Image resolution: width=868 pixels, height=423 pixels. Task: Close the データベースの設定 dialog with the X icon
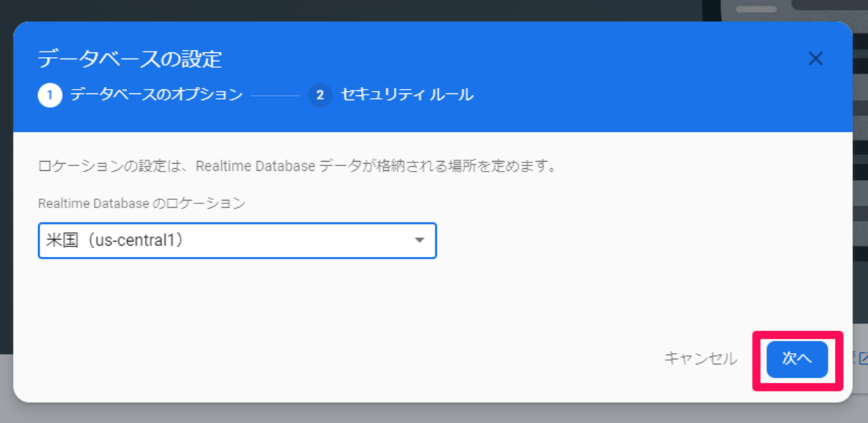click(816, 58)
